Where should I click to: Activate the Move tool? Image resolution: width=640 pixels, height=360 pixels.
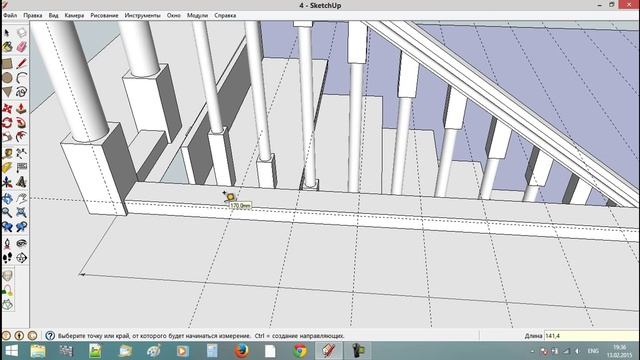(x=7, y=109)
